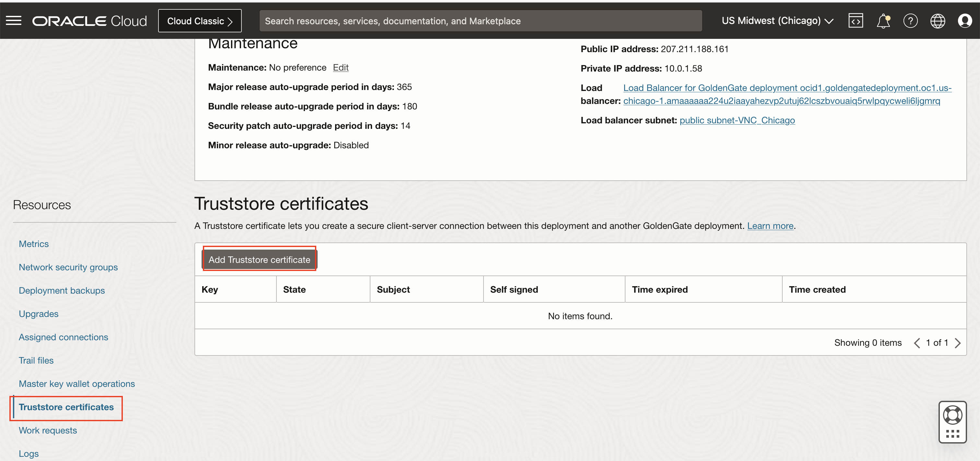The width and height of the screenshot is (980, 461).
Task: Go to the next page arrow
Action: pos(958,343)
